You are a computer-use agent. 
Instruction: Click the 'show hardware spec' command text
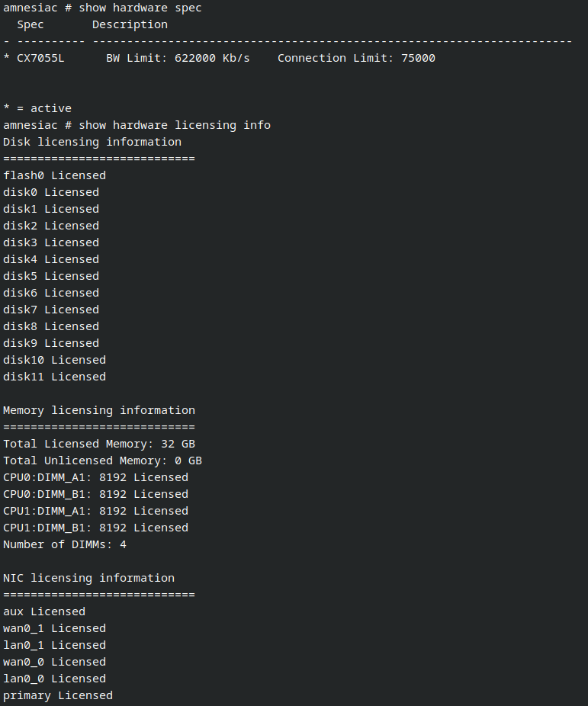coord(140,8)
